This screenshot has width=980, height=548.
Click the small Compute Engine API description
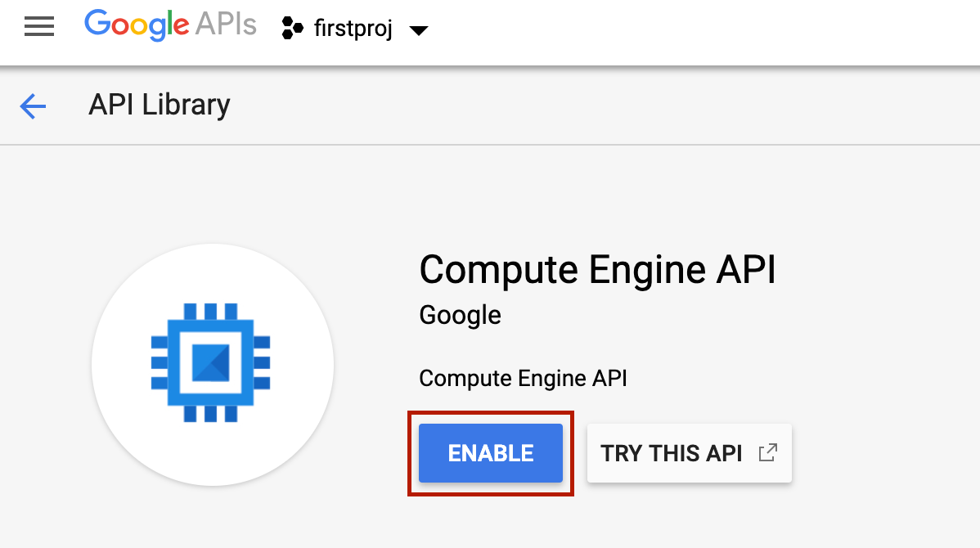point(523,378)
